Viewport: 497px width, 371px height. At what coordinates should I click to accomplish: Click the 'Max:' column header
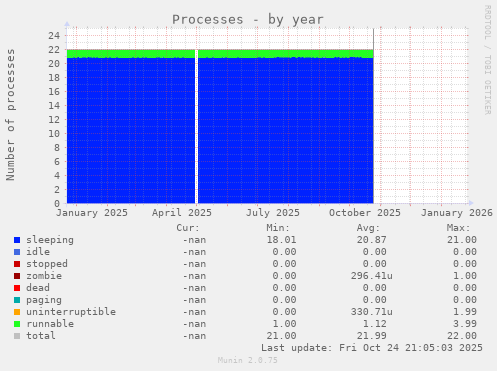(458, 228)
